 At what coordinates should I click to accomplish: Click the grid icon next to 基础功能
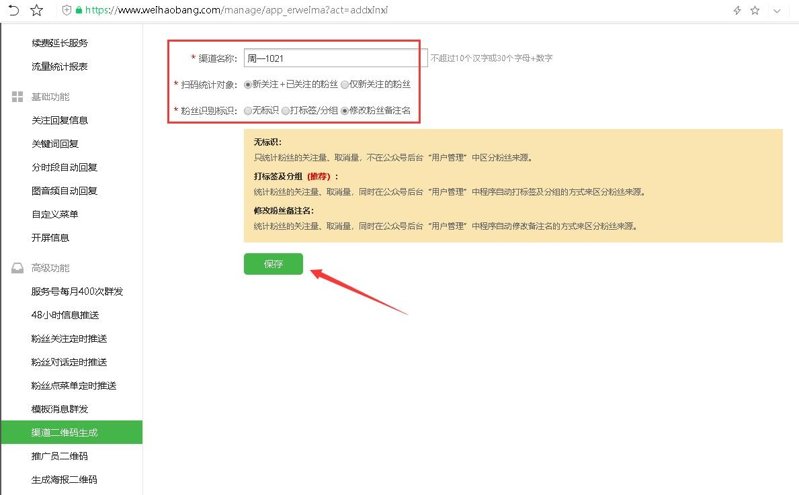pyautogui.click(x=17, y=97)
